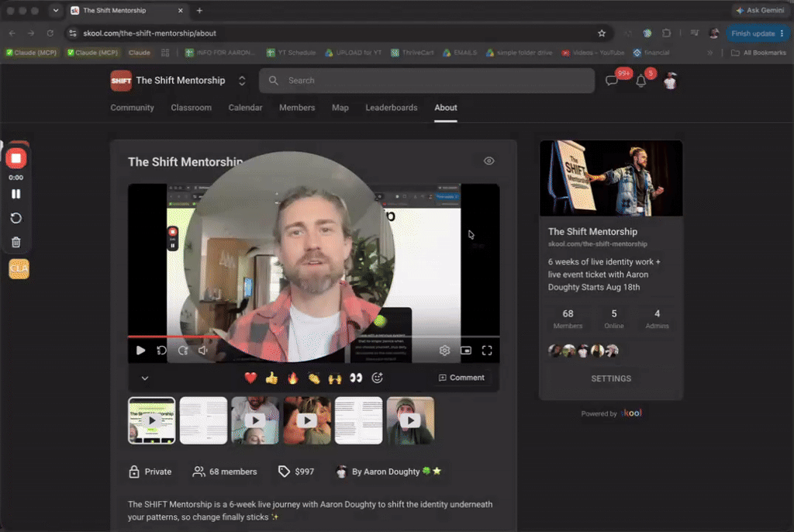794x532 pixels.
Task: Click the Powered by Skool link
Action: coord(611,413)
